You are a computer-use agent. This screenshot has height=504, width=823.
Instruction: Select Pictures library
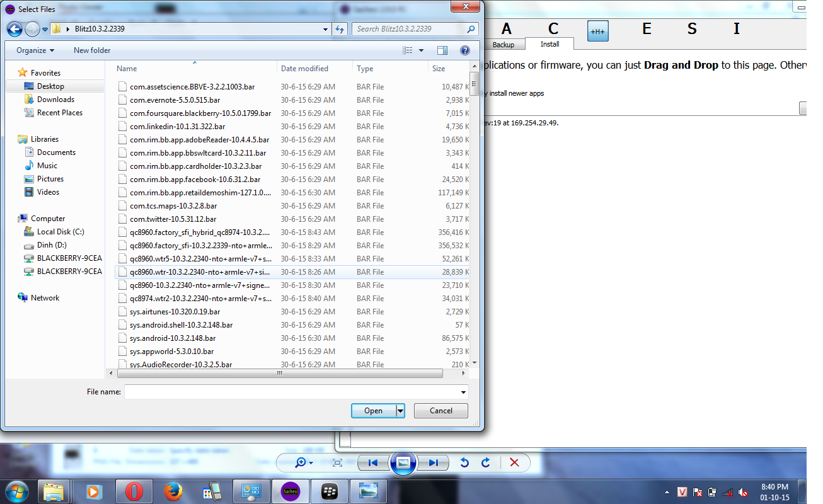(x=50, y=179)
